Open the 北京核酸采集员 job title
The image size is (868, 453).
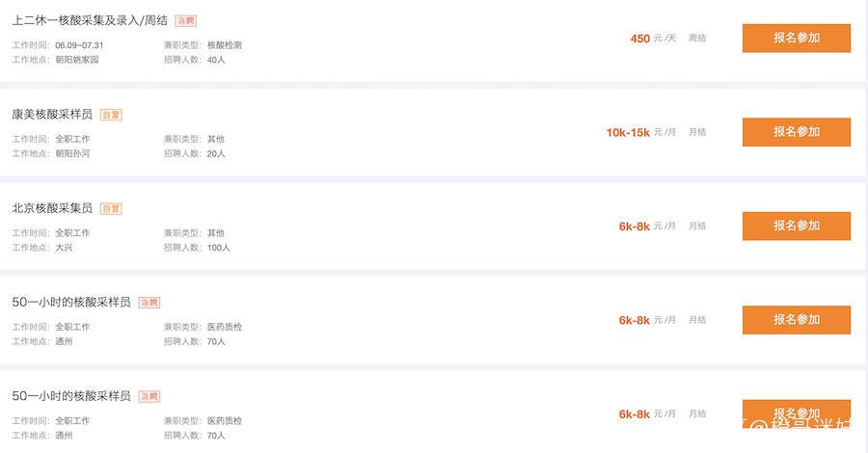(52, 208)
